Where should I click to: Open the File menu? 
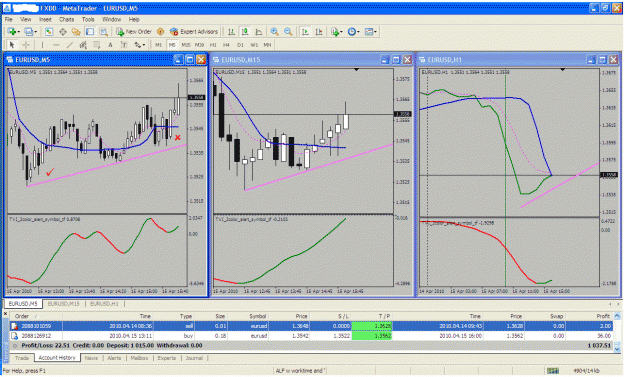click(8, 19)
